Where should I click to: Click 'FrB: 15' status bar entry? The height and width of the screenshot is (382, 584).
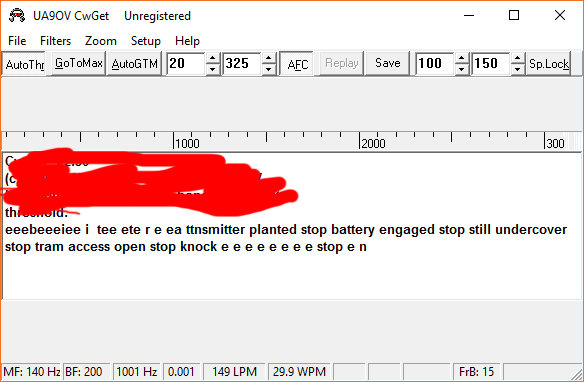(476, 372)
